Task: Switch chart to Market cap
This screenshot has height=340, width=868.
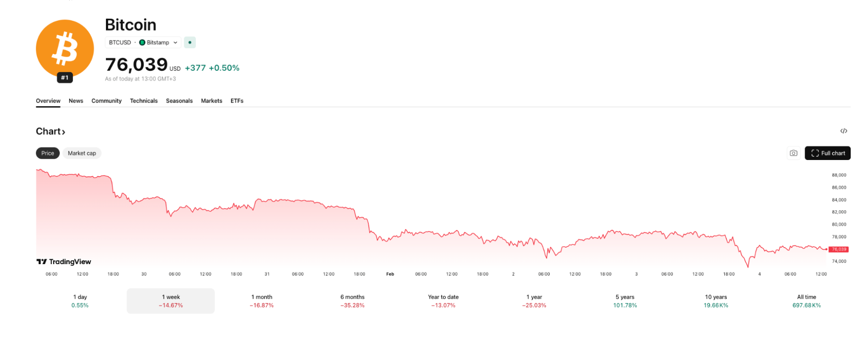Action: click(82, 153)
